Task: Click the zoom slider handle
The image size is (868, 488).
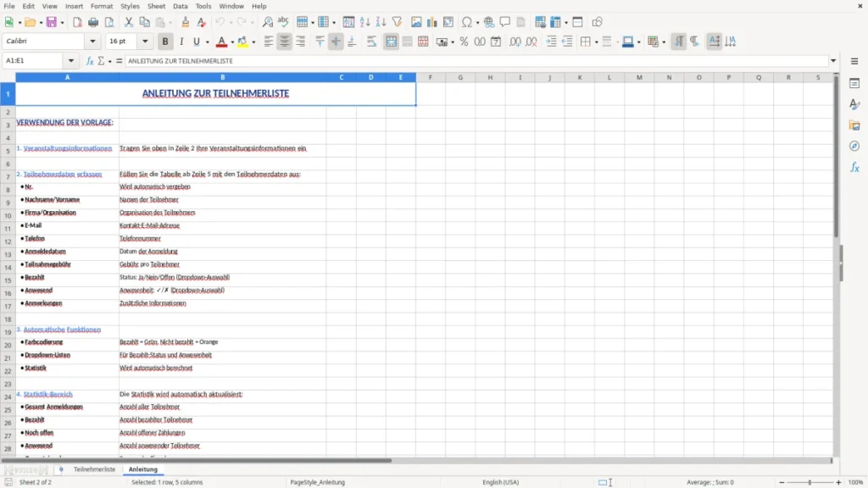Action: click(810, 482)
